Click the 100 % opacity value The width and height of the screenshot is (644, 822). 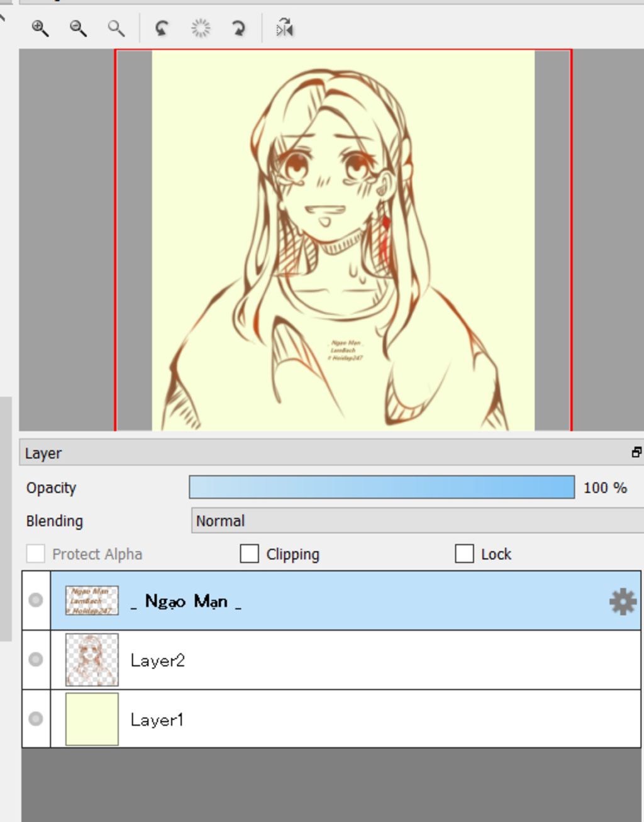pos(605,487)
